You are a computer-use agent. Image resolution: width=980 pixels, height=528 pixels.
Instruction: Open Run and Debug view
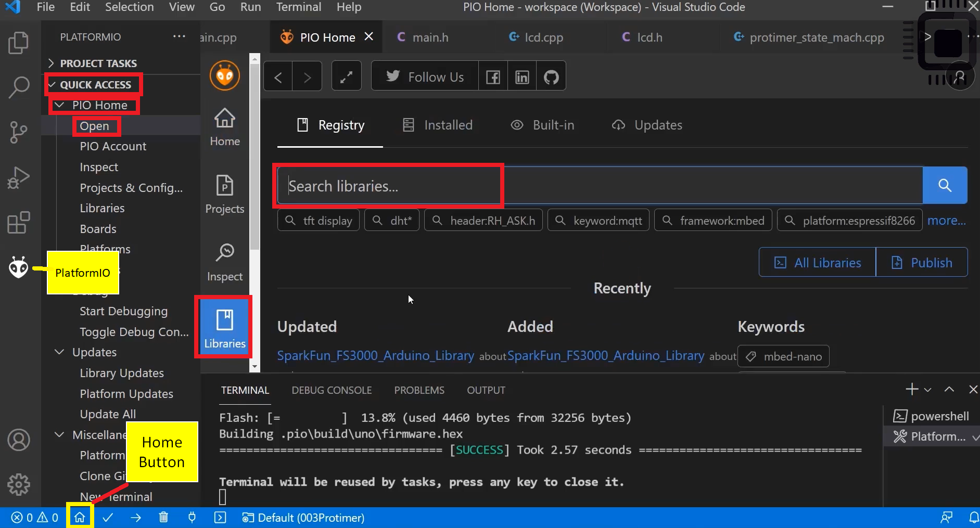click(19, 177)
